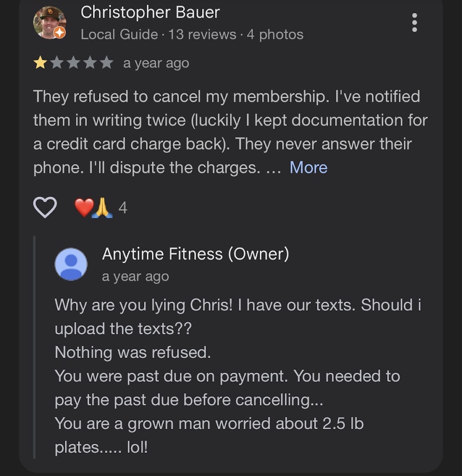This screenshot has height=476, width=462.
Task: Click the fourth grey rating star
Action: tap(90, 63)
